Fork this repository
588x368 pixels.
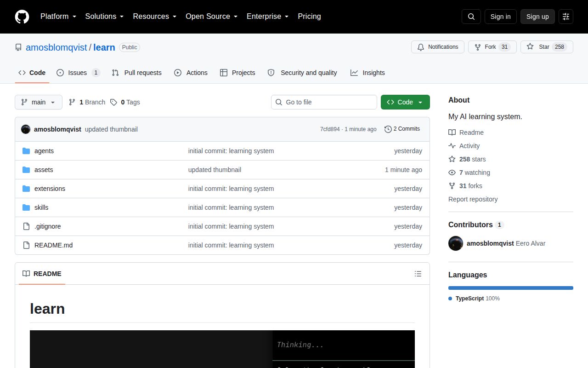click(492, 47)
